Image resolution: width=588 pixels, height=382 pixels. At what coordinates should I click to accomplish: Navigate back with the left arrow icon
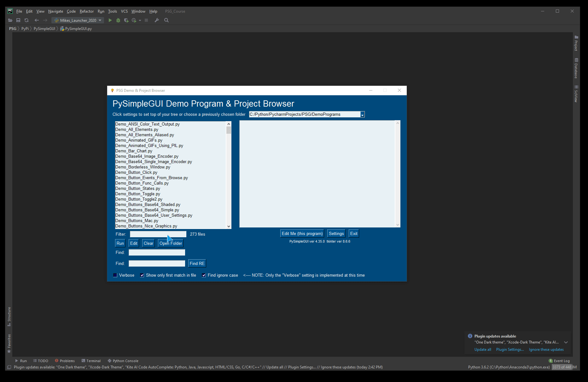[x=37, y=20]
